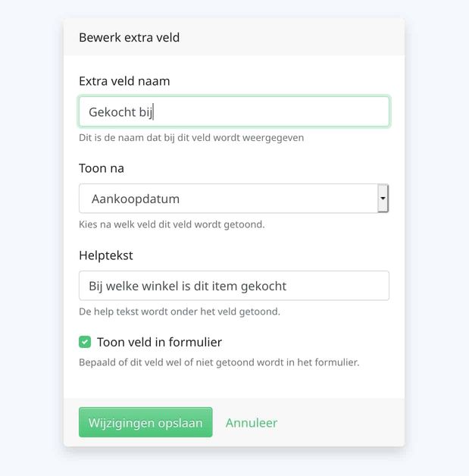Viewport: 469px width, 476px height.
Task: Click empty footer area right of Annuleer
Action: pos(341,423)
